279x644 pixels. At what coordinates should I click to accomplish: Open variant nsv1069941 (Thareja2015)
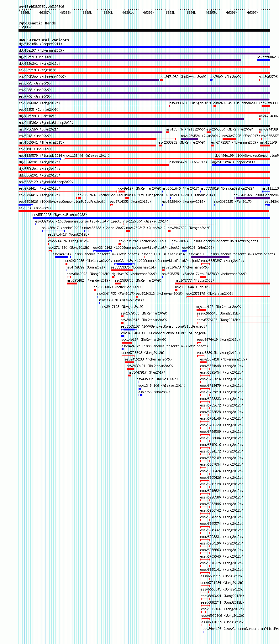tap(41, 142)
